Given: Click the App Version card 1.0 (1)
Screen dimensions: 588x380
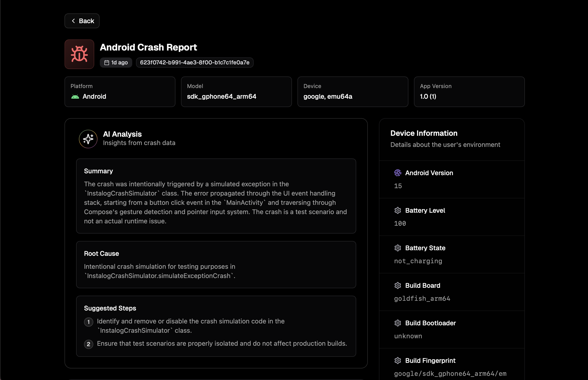Looking at the screenshot, I should [469, 92].
